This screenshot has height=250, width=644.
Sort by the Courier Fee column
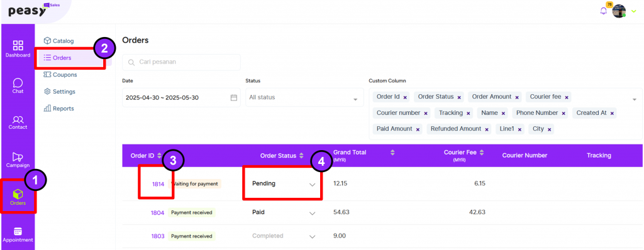(x=481, y=153)
